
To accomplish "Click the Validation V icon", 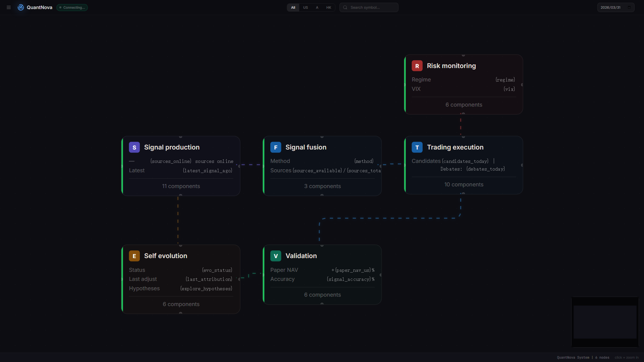I will click(275, 256).
